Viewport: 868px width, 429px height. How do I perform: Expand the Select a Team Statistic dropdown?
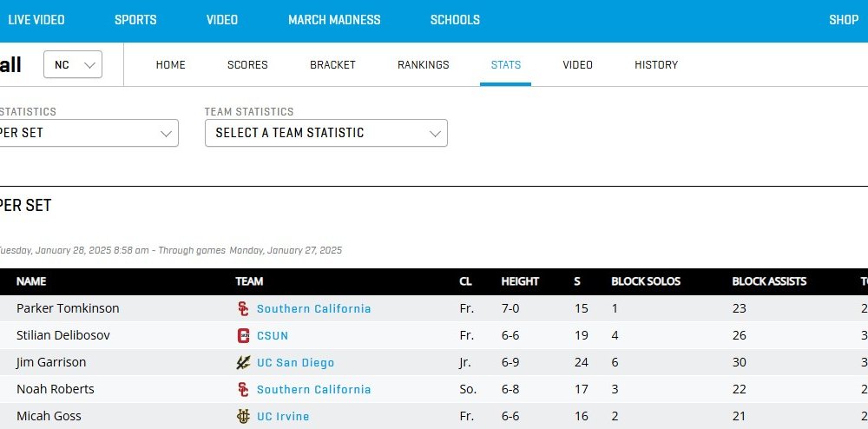tap(326, 133)
